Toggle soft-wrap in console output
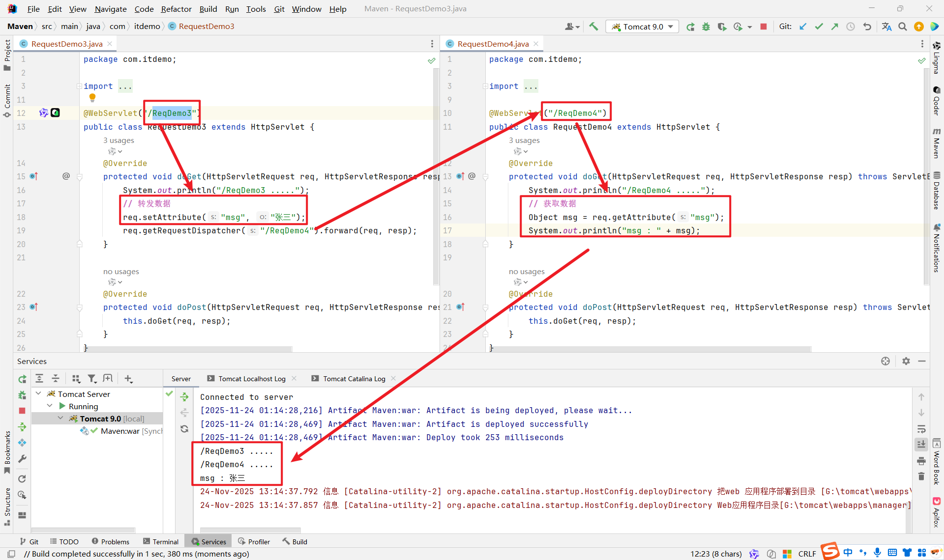944x560 pixels. tap(921, 429)
